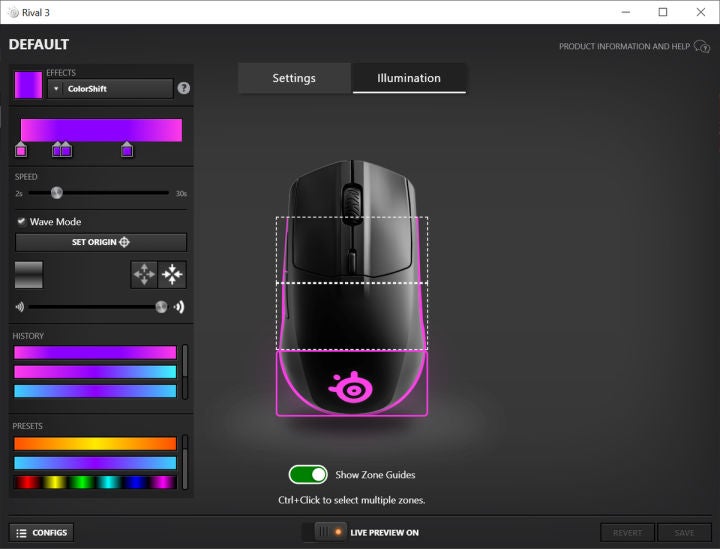Click the product information help icon
The width and height of the screenshot is (720, 549).
pyautogui.click(x=702, y=46)
